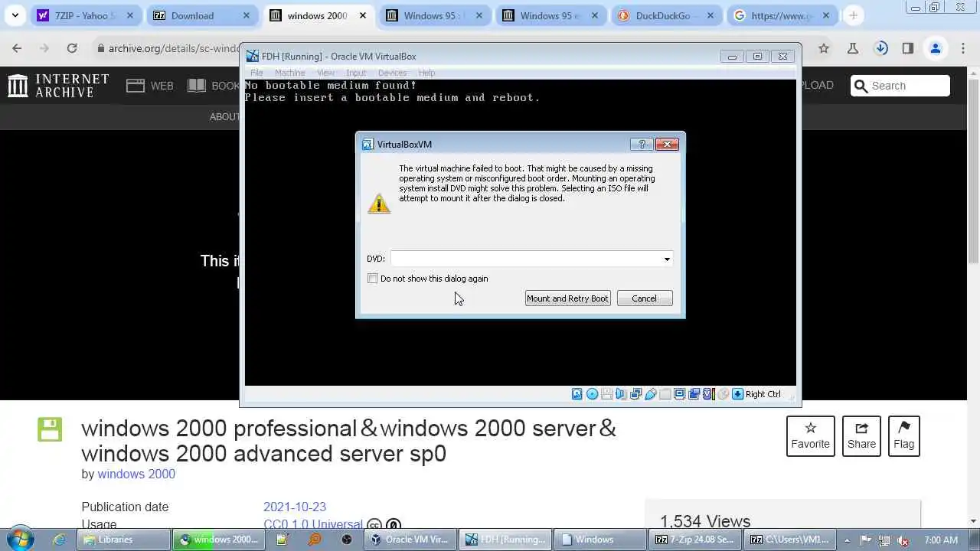
Task: Switch to the 'Download' browser tab
Action: point(202,15)
